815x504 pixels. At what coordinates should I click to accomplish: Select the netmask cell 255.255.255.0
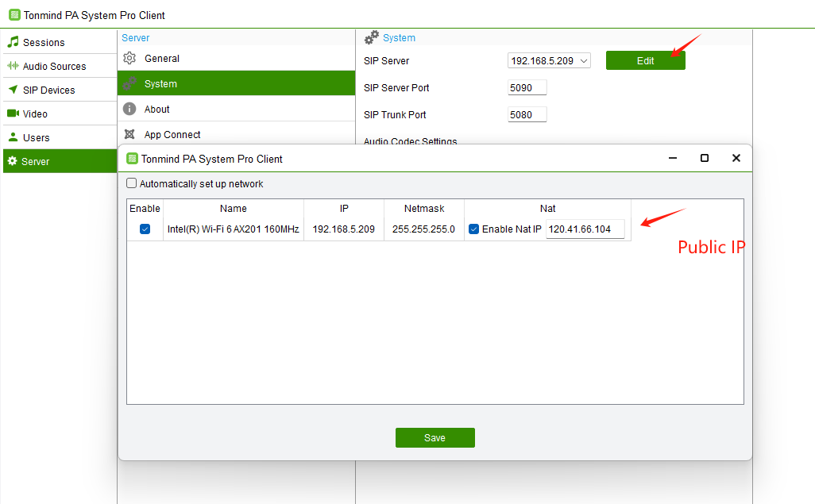pos(423,229)
